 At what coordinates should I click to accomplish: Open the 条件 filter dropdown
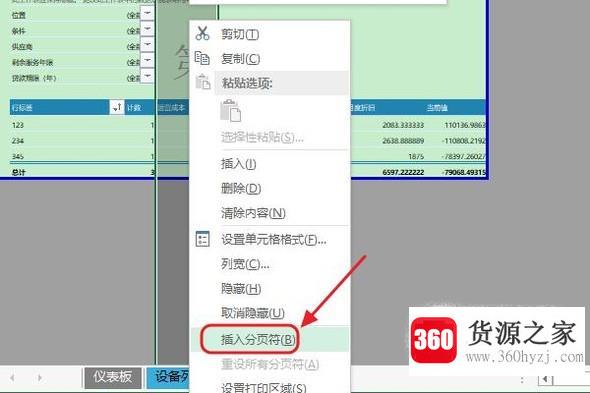click(147, 30)
